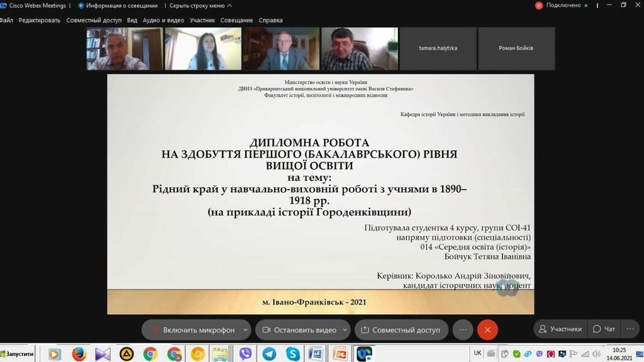This screenshot has height=362, width=644.
Task: Expand video options arrow
Action: click(x=345, y=330)
